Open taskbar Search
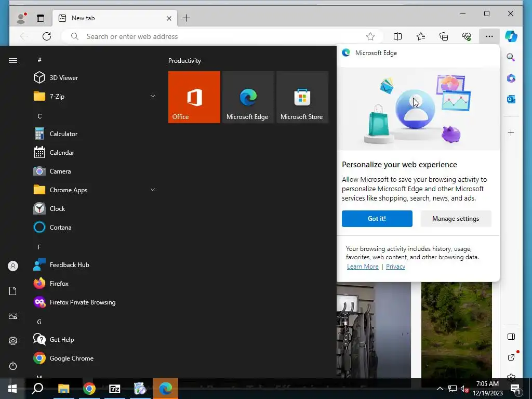This screenshot has width=532, height=399. [x=37, y=389]
